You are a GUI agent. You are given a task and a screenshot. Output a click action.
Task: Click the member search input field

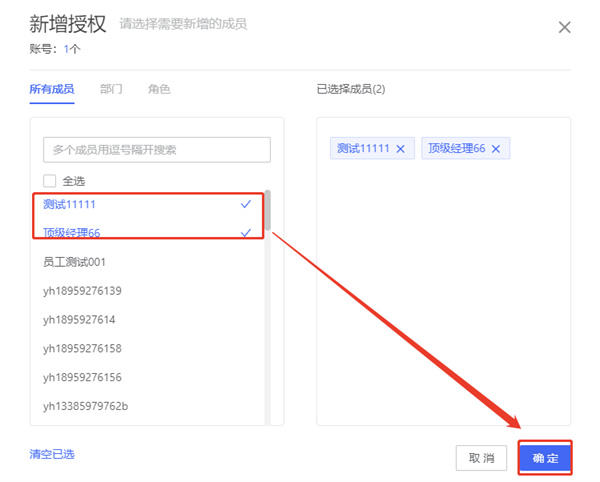pyautogui.click(x=157, y=150)
